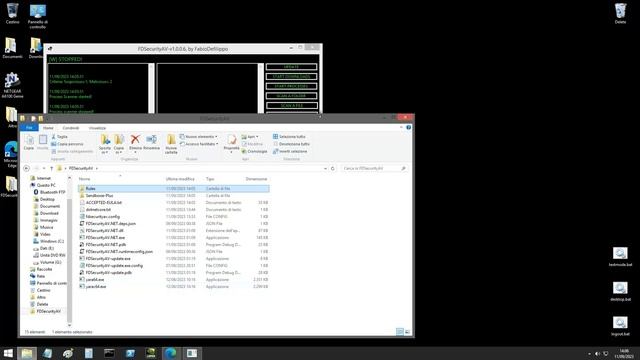This screenshot has height=360, width=640.
Task: Sort by the Ultima modifica column header
Action: 180,179
